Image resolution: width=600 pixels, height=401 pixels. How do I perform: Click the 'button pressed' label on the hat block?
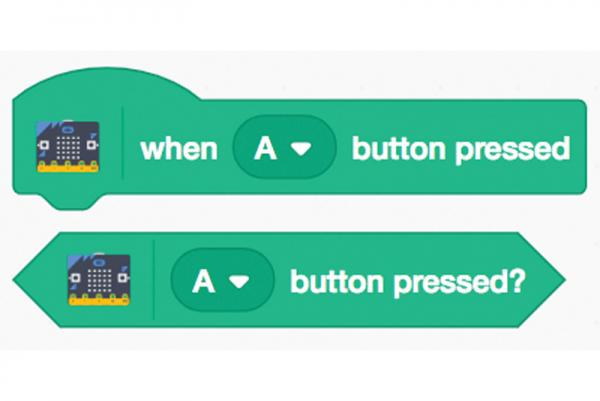(x=461, y=150)
